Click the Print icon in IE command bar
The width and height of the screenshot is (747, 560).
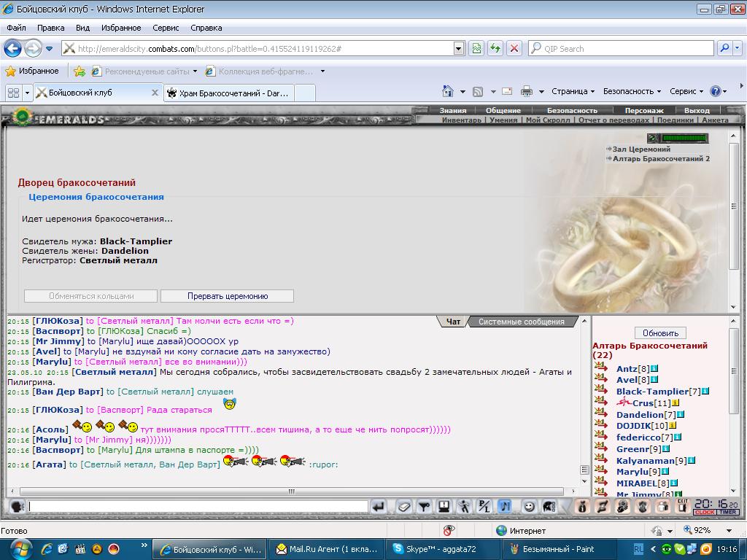pos(527,91)
